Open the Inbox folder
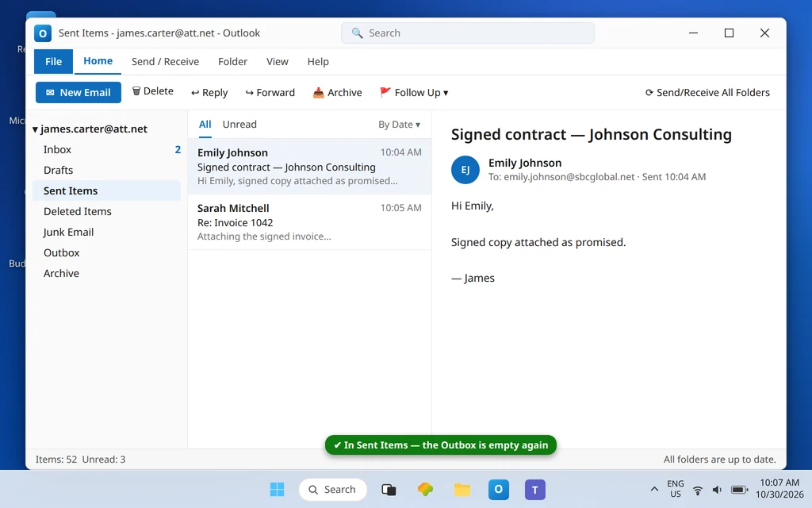 coord(107,149)
